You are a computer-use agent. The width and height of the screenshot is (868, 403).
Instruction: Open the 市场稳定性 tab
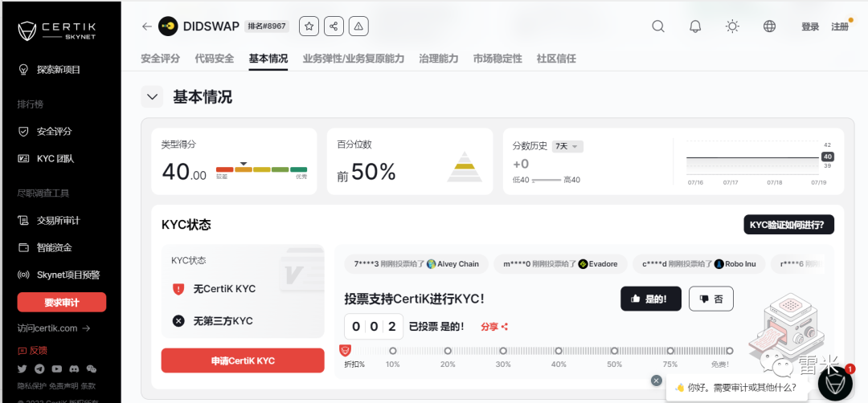click(497, 59)
